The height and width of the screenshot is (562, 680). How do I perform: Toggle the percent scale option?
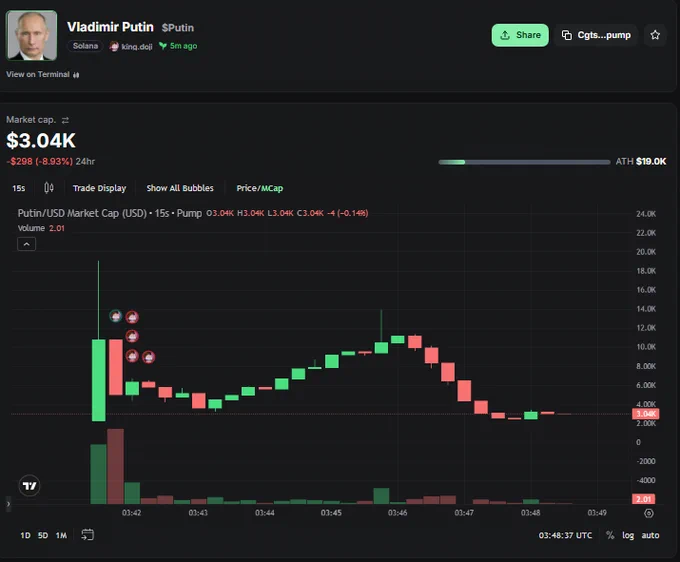(x=610, y=536)
